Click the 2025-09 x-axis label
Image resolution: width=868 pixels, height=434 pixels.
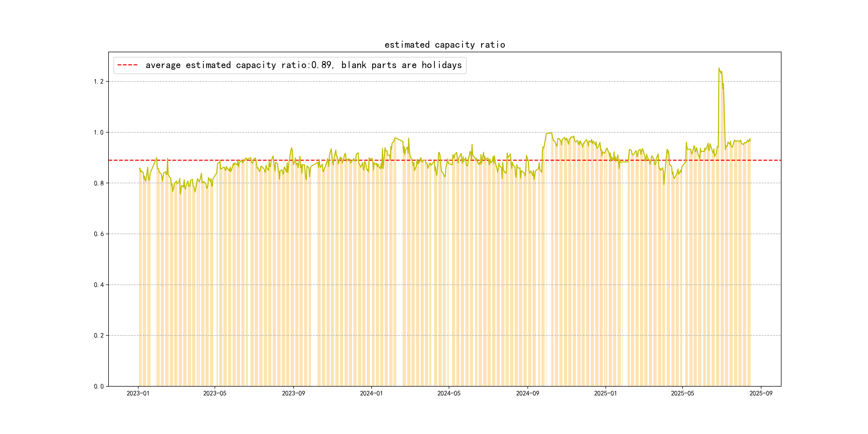[761, 393]
